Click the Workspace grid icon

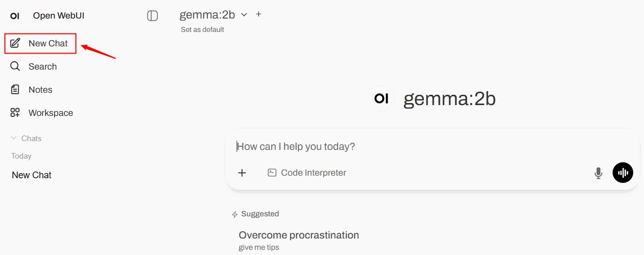[x=15, y=113]
